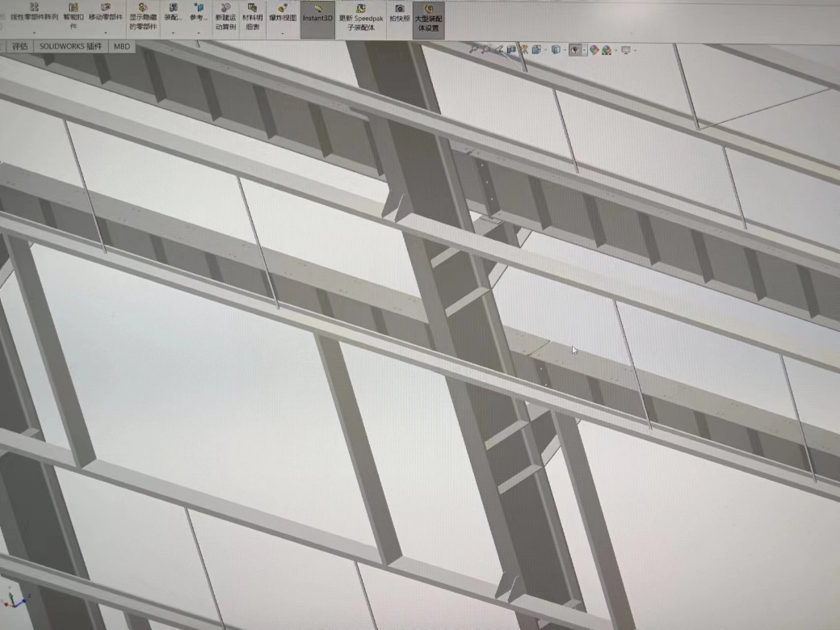The height and width of the screenshot is (630, 840).
Task: Select the Move Component (移动零部件) tool
Action: (106, 13)
